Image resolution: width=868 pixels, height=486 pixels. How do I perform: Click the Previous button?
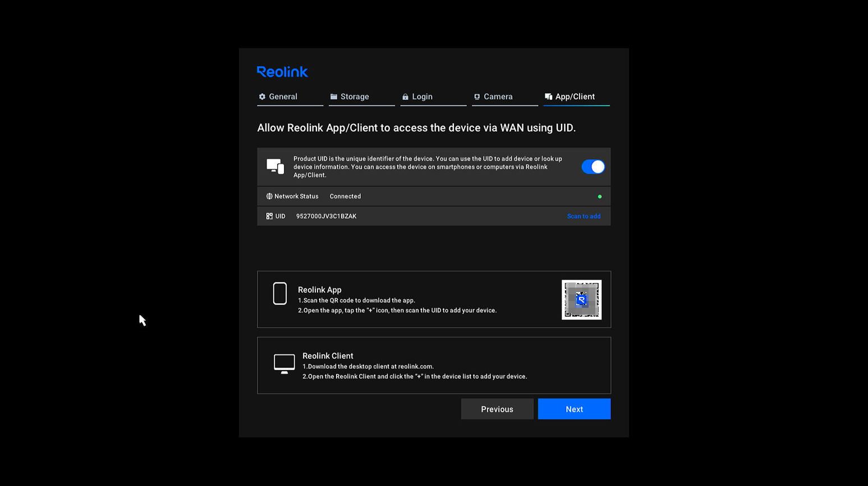[497, 409]
